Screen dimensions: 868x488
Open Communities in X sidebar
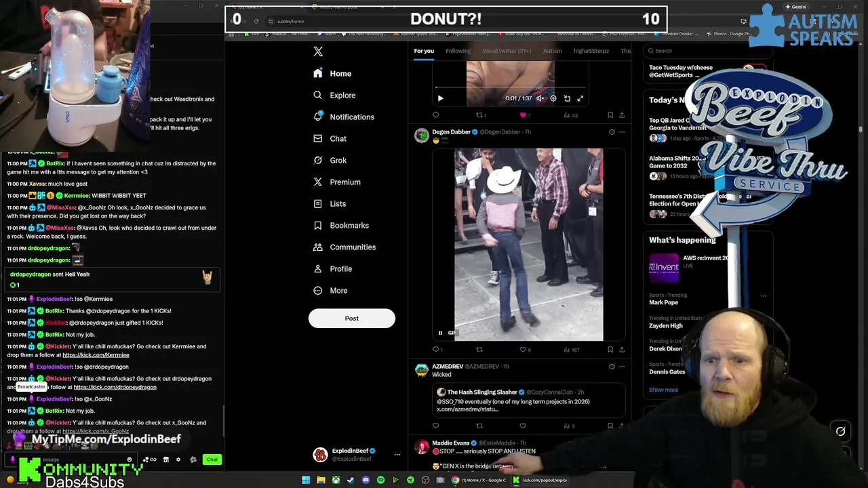(344, 247)
